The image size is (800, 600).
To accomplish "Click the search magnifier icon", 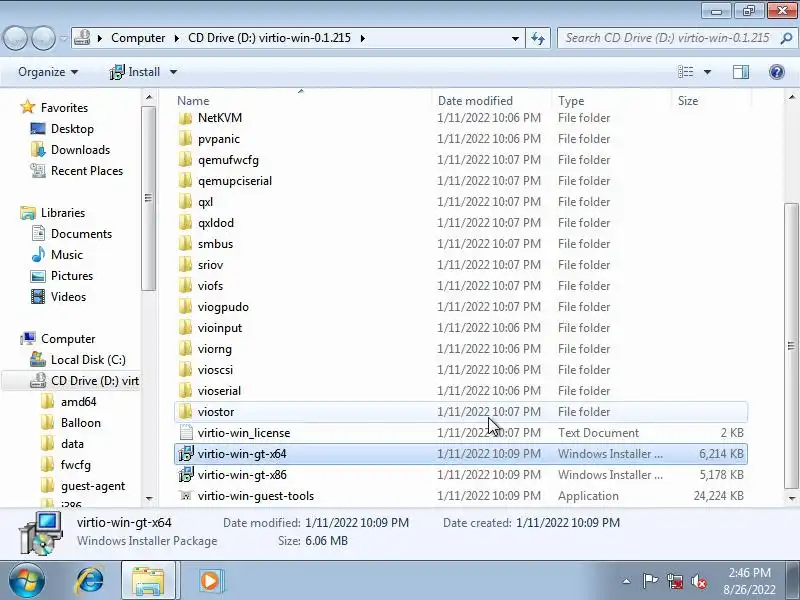I will coord(786,38).
